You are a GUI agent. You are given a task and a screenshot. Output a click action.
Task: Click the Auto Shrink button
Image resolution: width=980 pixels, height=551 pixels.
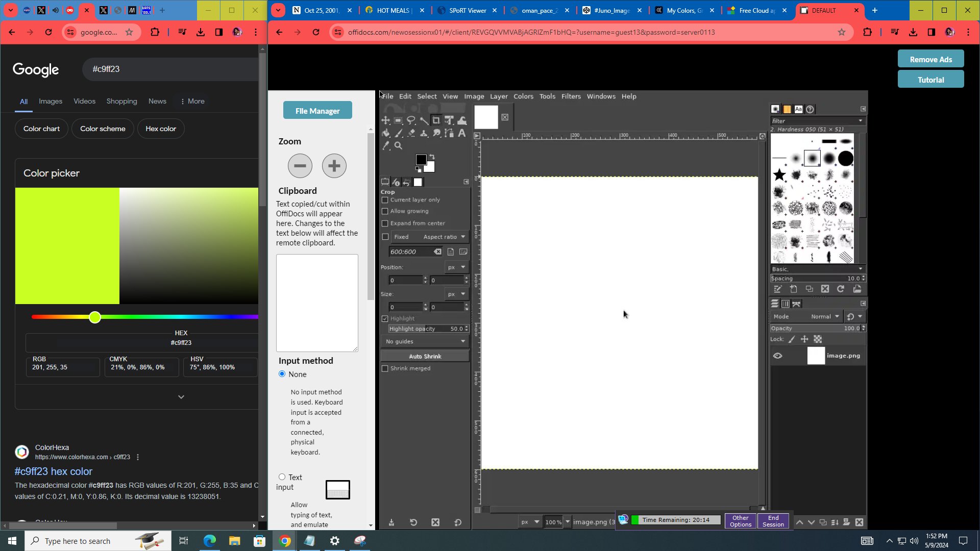tap(425, 357)
